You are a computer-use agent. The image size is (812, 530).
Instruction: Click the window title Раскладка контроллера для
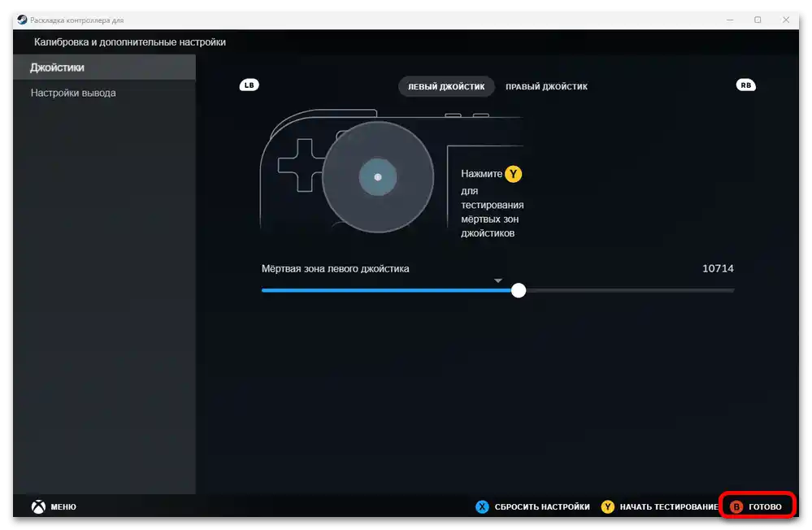(x=76, y=20)
